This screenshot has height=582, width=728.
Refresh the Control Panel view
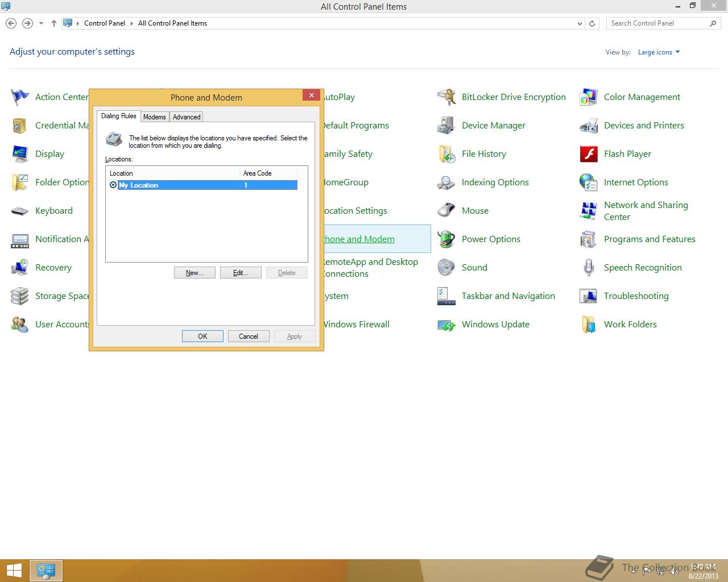coord(592,23)
